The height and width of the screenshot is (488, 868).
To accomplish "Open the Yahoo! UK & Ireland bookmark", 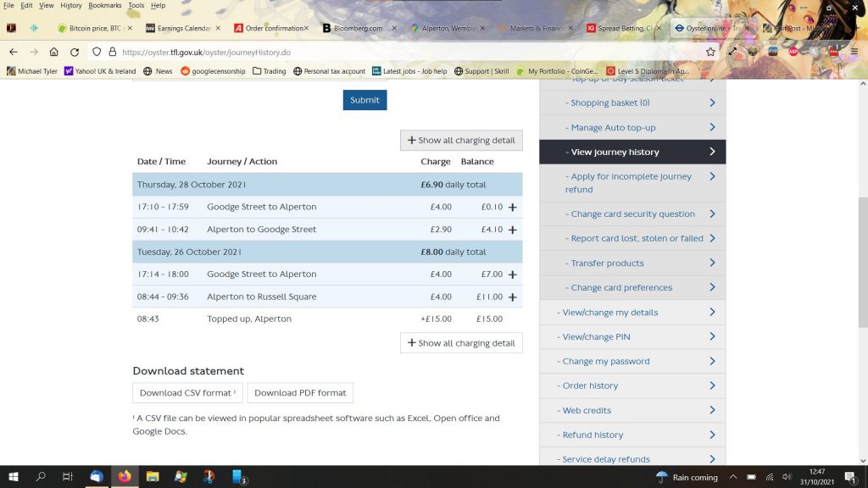I will tap(100, 71).
